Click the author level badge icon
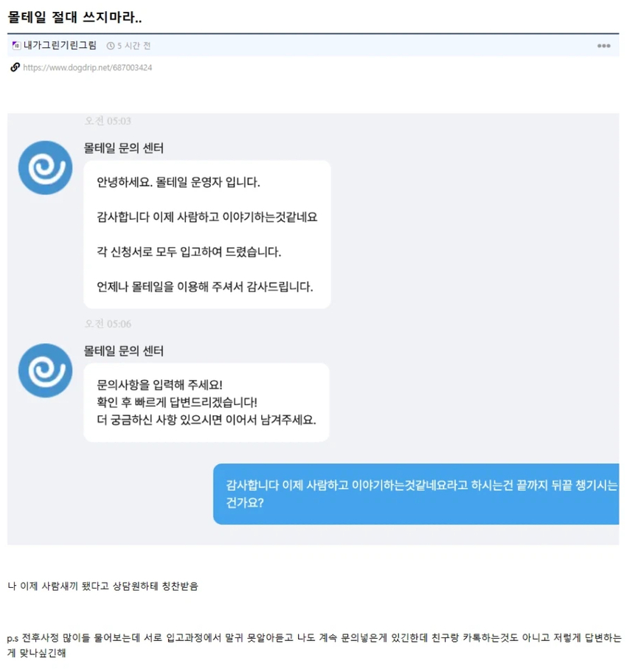 [x=16, y=46]
